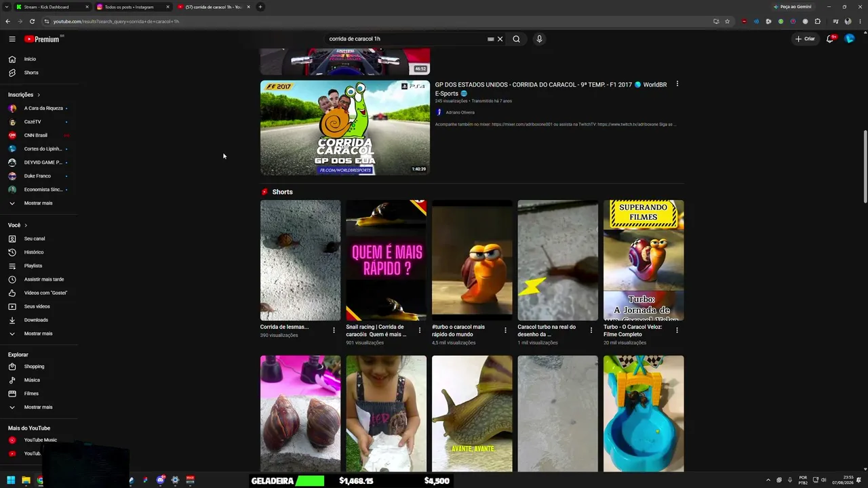Viewport: 868px width, 488px height.
Task: Open the account avatar menu
Action: [849, 39]
